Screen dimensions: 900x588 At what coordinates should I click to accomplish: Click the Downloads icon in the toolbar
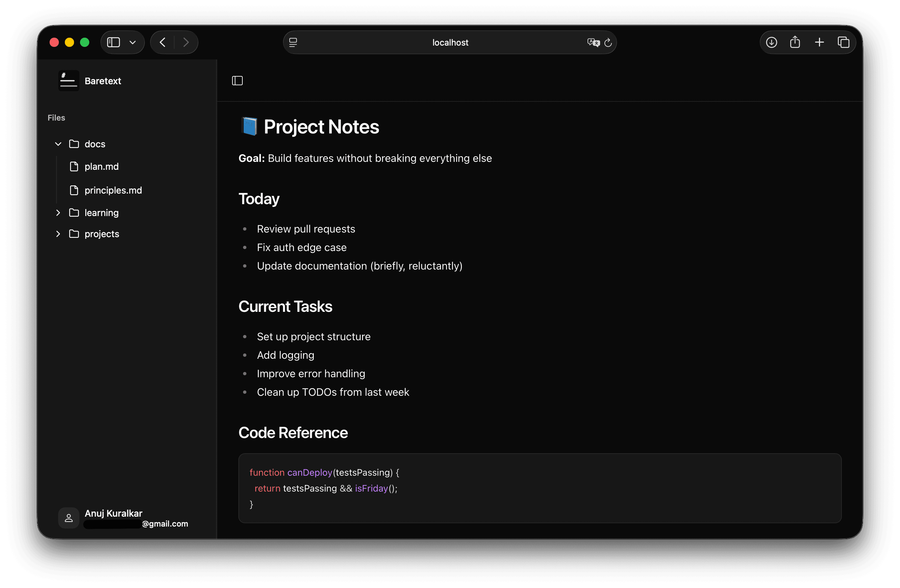771,42
